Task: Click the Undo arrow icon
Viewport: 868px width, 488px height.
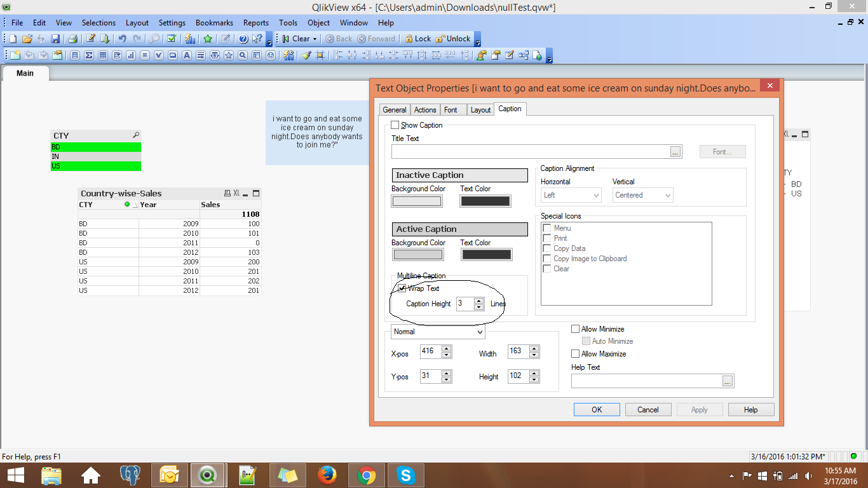Action: click(x=122, y=39)
